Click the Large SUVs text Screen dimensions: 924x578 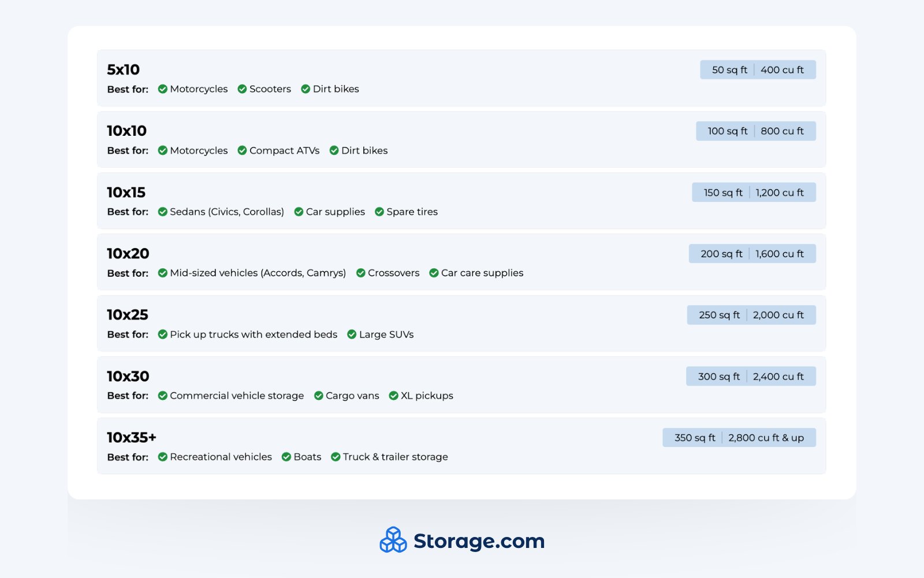386,334
